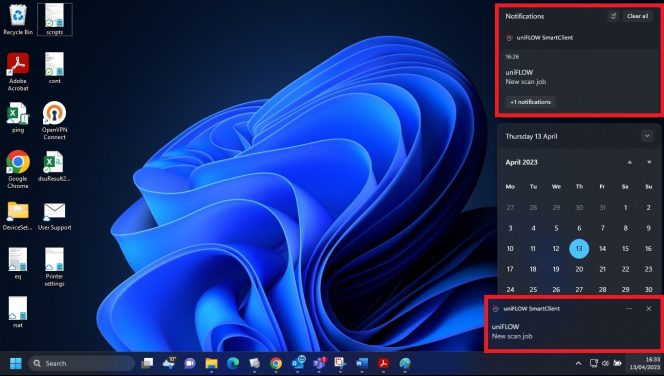Select the rsat file on the desktop

18,312
